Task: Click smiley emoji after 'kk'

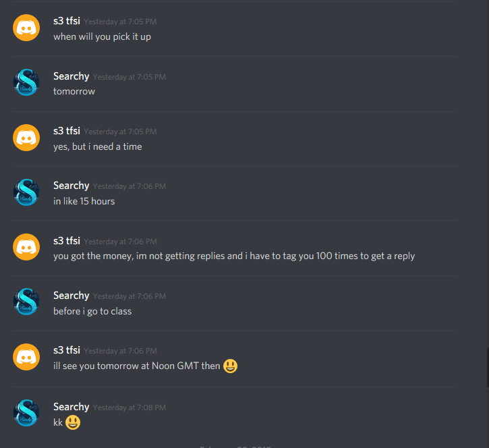Action: 73,423
